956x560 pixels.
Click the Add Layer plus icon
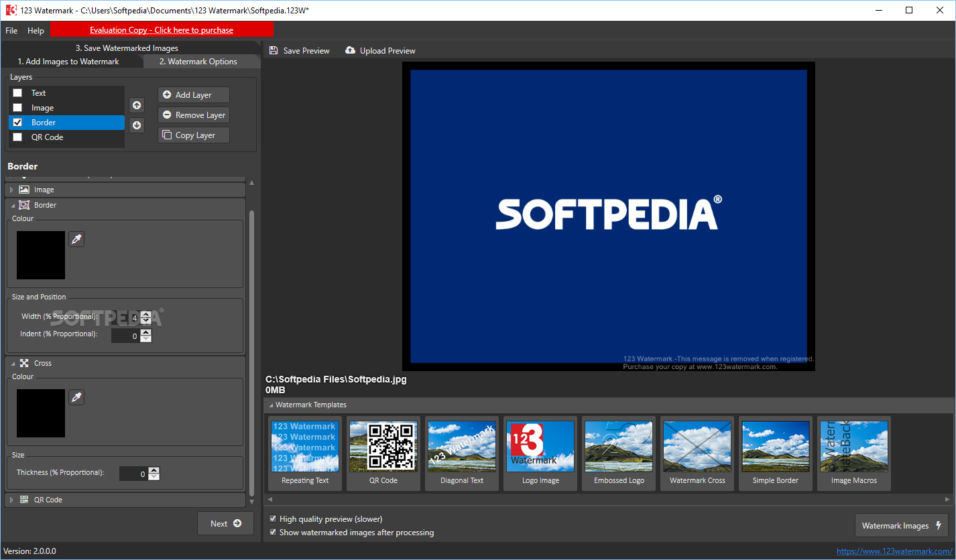click(167, 94)
